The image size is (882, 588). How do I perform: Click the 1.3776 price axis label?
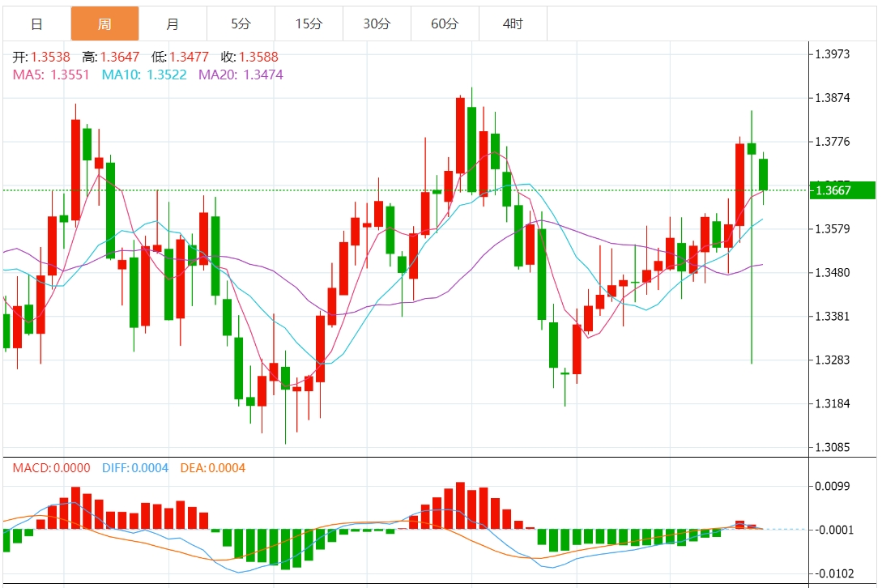tap(833, 141)
